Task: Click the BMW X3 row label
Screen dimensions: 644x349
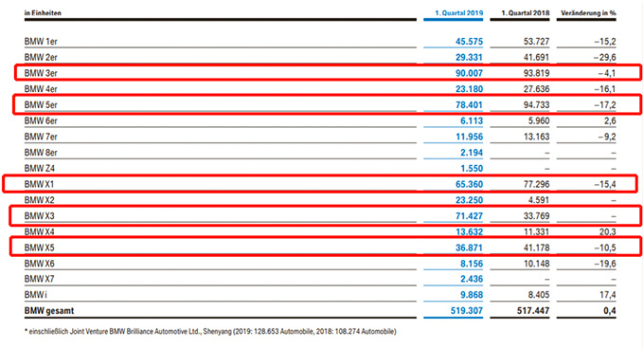Action: pos(40,216)
